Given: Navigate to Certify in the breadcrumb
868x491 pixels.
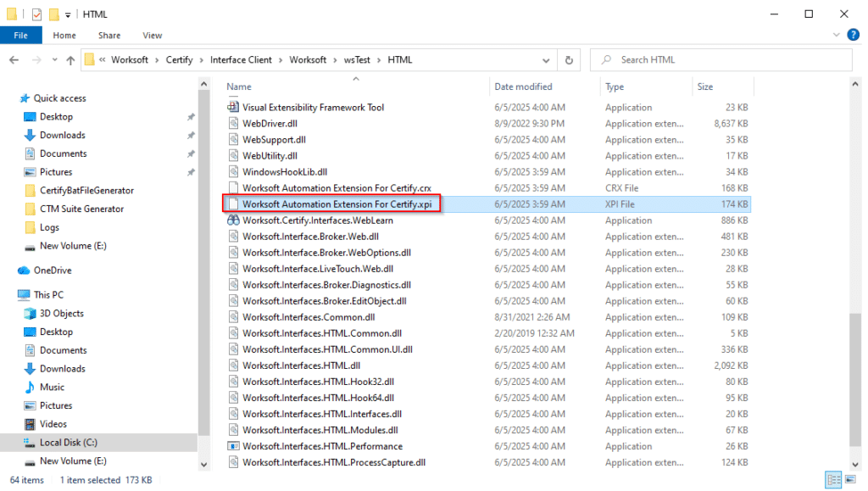Looking at the screenshot, I should pyautogui.click(x=180, y=59).
